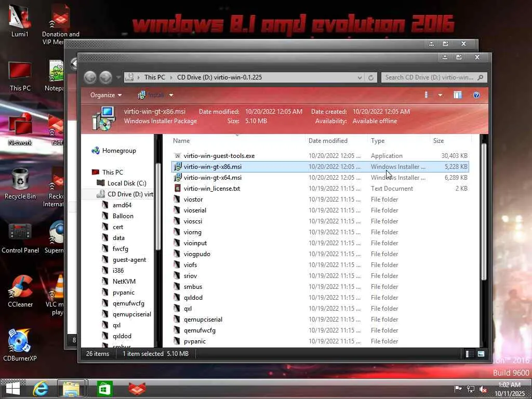This screenshot has height=399, width=532.
Task: Click the navigation pane vertical scrollbar
Action: pos(158,207)
